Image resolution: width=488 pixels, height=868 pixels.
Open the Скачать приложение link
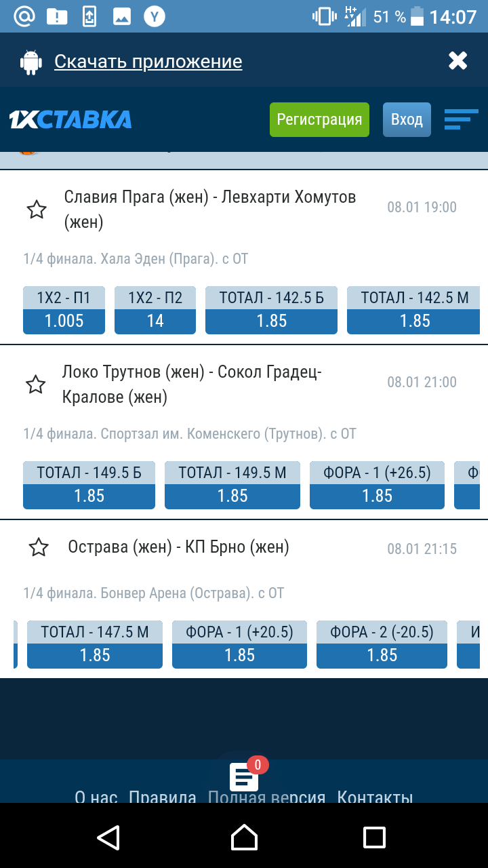click(148, 62)
